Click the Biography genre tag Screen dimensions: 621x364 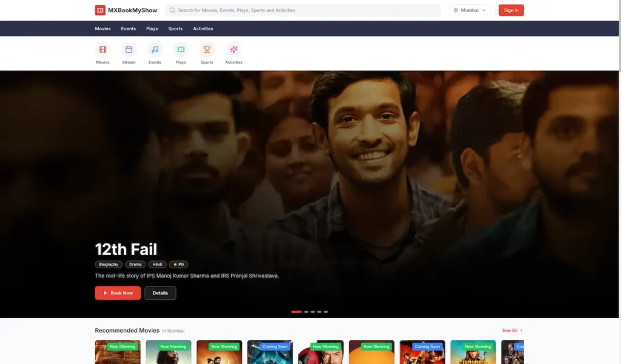click(109, 264)
